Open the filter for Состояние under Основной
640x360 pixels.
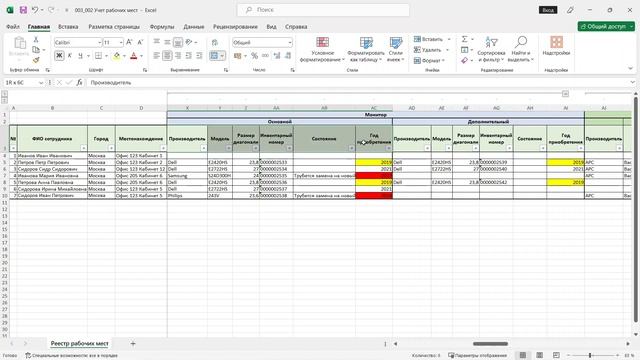(x=351, y=148)
